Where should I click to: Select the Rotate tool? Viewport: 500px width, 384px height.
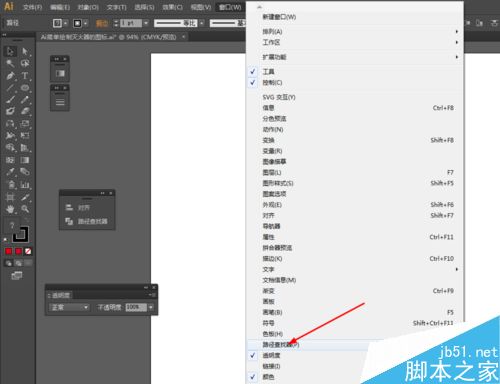[x=10, y=124]
